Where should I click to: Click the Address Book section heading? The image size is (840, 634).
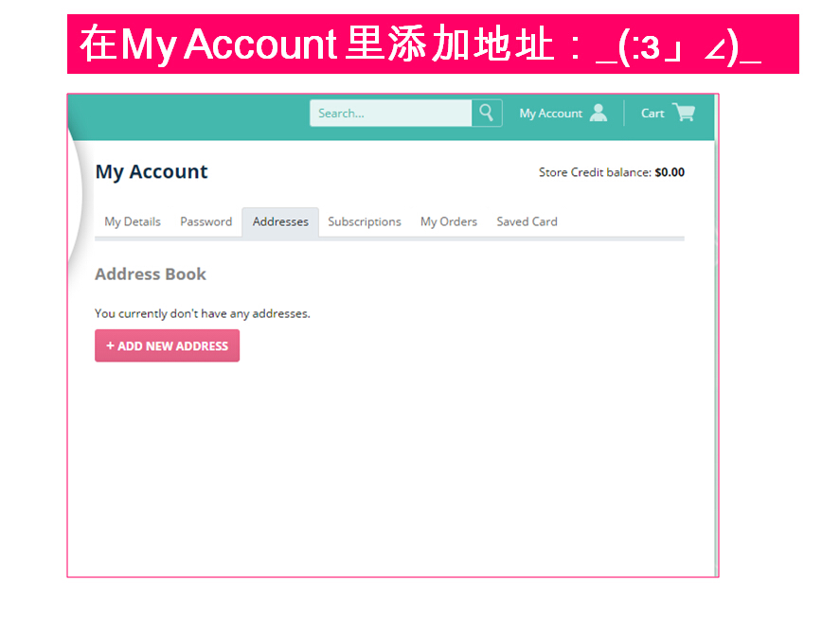click(x=151, y=274)
